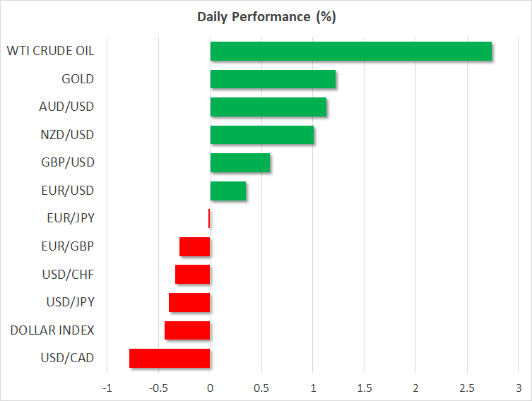
Task: Click the WTI CRUDE OIL axis label
Action: coord(50,51)
